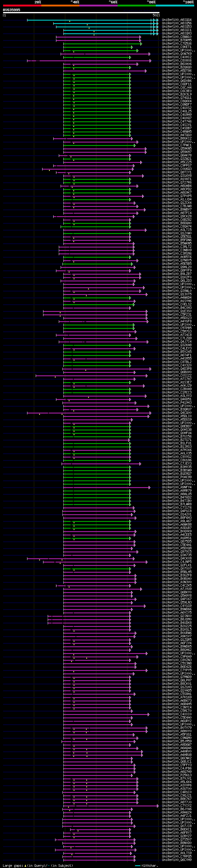Image resolution: width=197 pixels, height=868 pixels.
Task: Select hit label UniRef100_C4XXI0
Action: point(177,714)
